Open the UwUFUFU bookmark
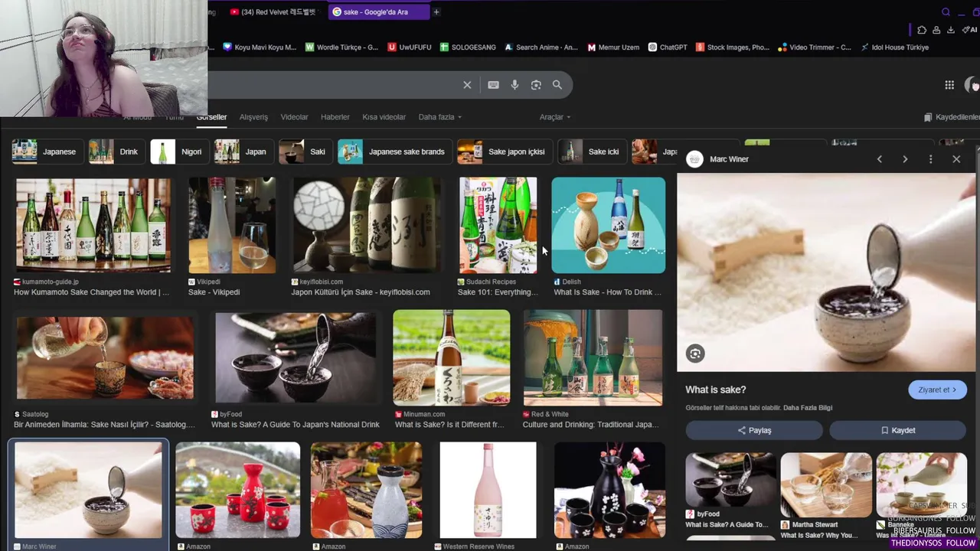Screen dimensions: 980x551 pos(410,47)
